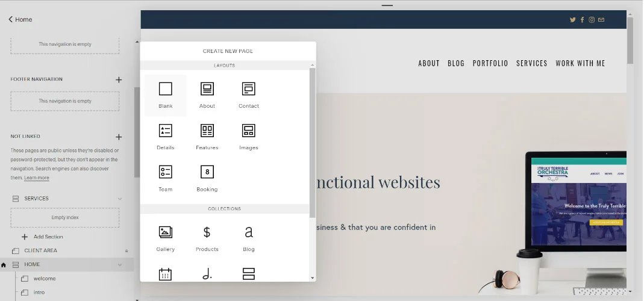The width and height of the screenshot is (644, 301).
Task: Open the Twitter social link
Action: [572, 20]
